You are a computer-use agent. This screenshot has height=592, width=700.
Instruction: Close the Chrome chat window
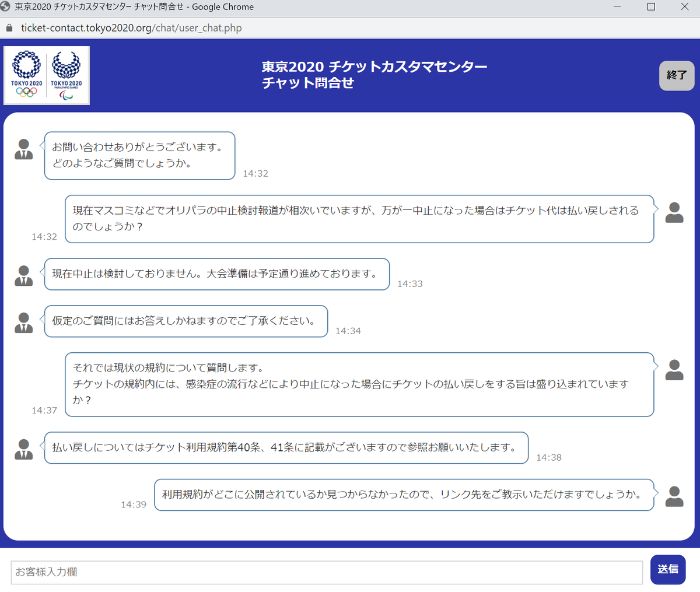(x=685, y=7)
